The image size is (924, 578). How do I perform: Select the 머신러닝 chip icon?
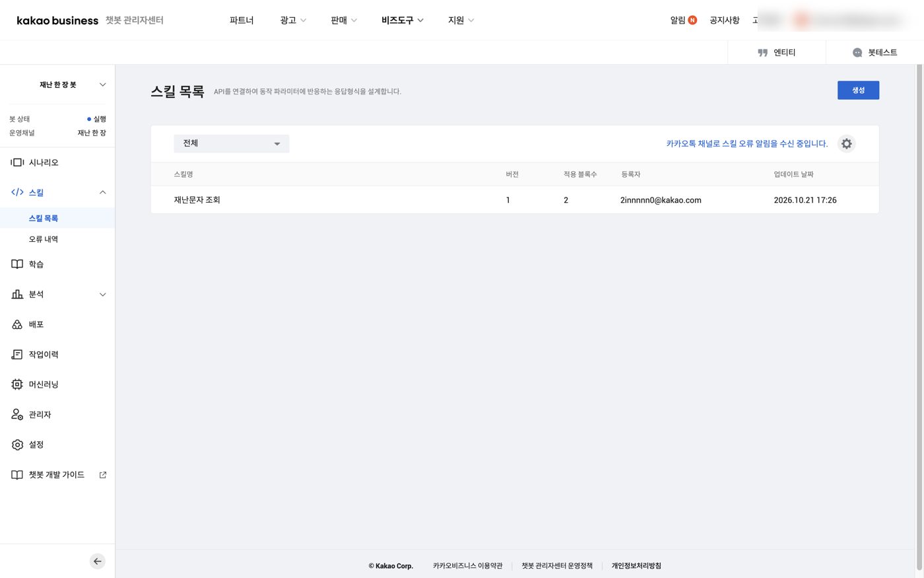point(17,384)
